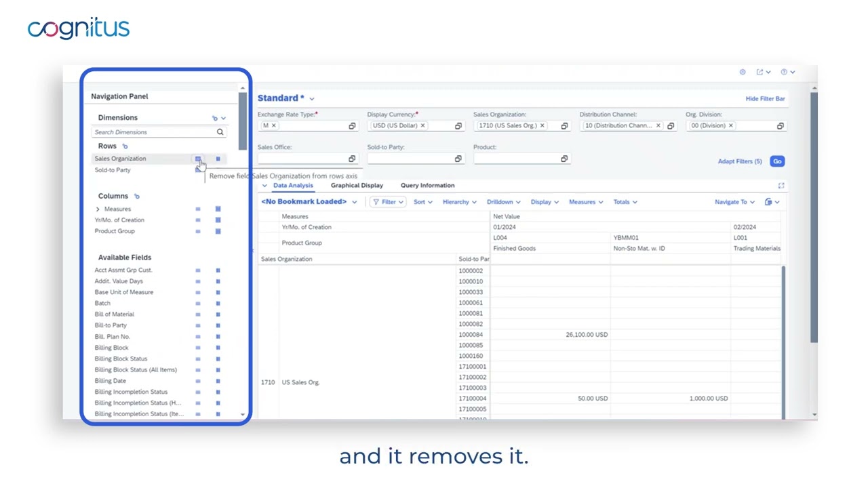This screenshot has width=868, height=488.
Task: Open value help for Exchange Rate Type
Action: [x=352, y=126]
